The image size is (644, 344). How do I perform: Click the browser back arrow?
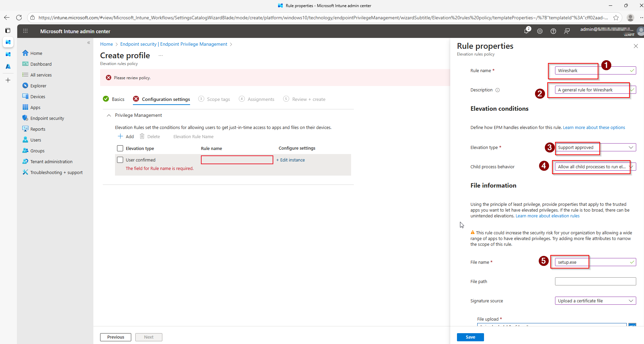7,18
